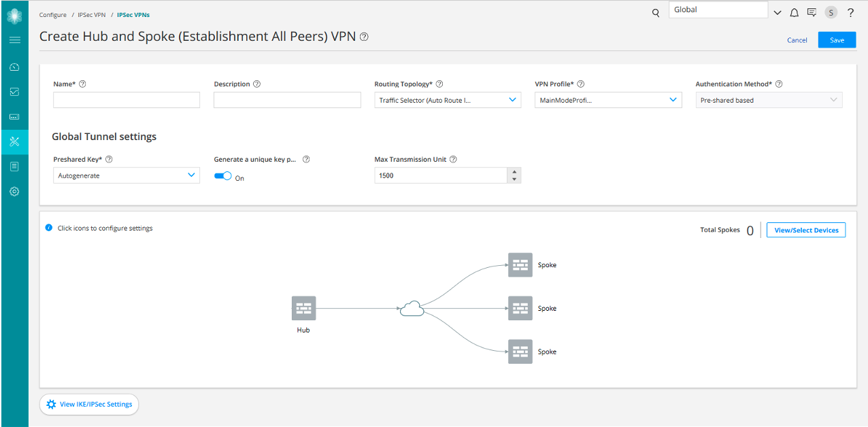The height and width of the screenshot is (427, 868).
Task: Click the IPSec VPN breadcrumb entry
Action: tap(91, 14)
